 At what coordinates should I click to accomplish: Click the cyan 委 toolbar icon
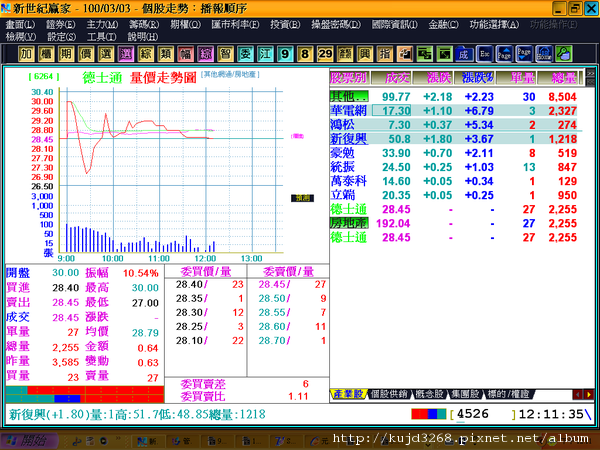coord(245,54)
